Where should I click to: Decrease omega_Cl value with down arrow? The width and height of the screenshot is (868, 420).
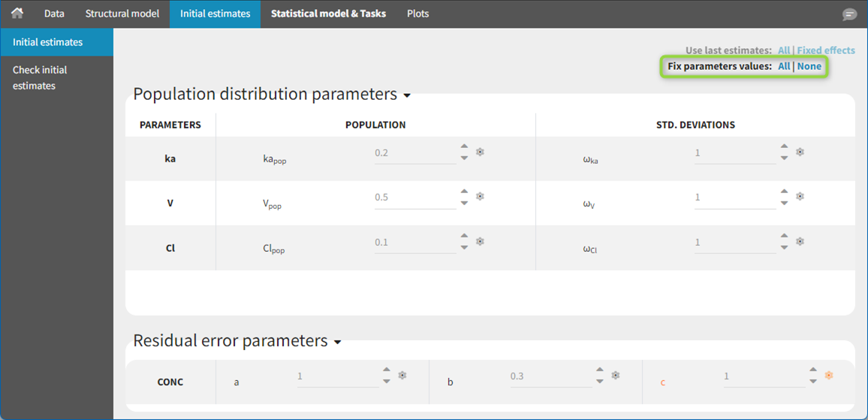pos(784,247)
